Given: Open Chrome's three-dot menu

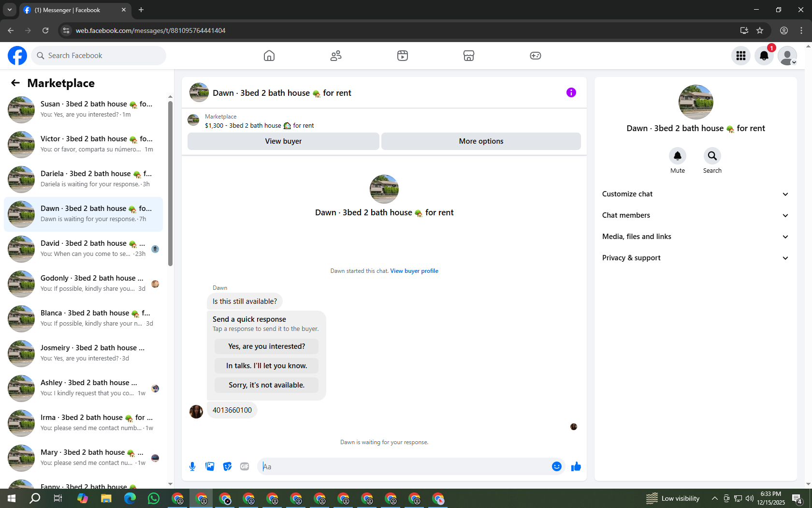Looking at the screenshot, I should click(801, 30).
